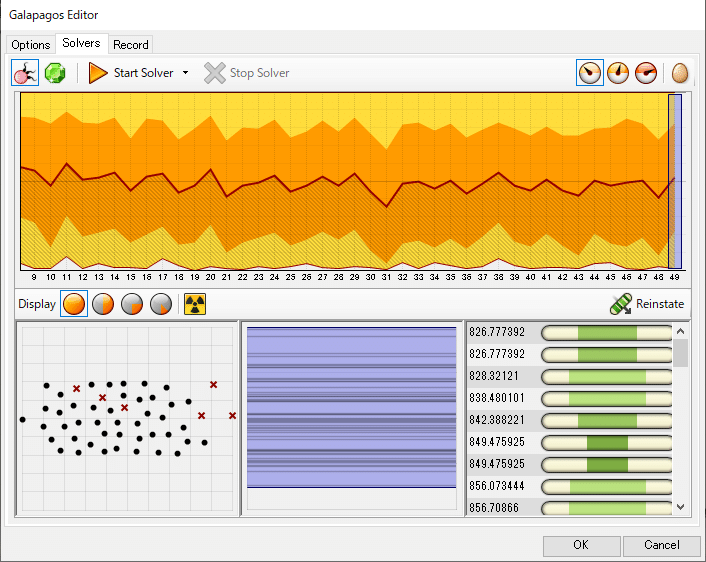Viewport: 706px width, 562px height.
Task: Select the first 826.777392 genome row
Action: coord(570,332)
